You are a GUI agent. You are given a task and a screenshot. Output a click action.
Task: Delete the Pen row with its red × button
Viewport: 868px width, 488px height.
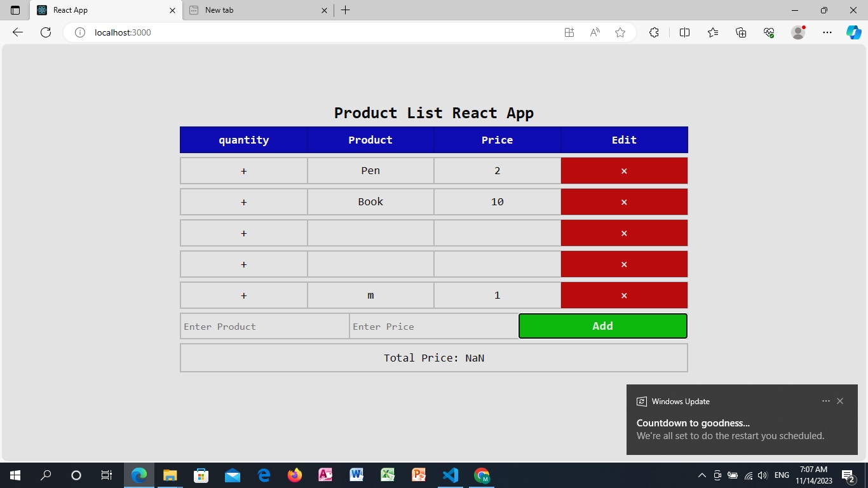[624, 171]
